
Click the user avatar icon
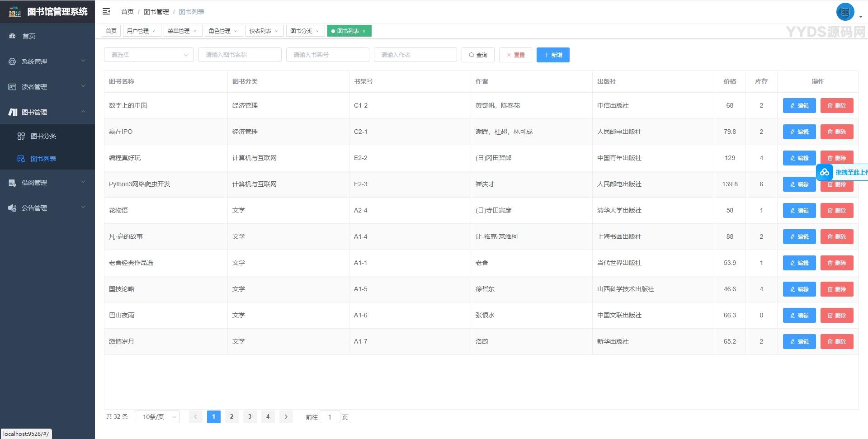point(844,12)
